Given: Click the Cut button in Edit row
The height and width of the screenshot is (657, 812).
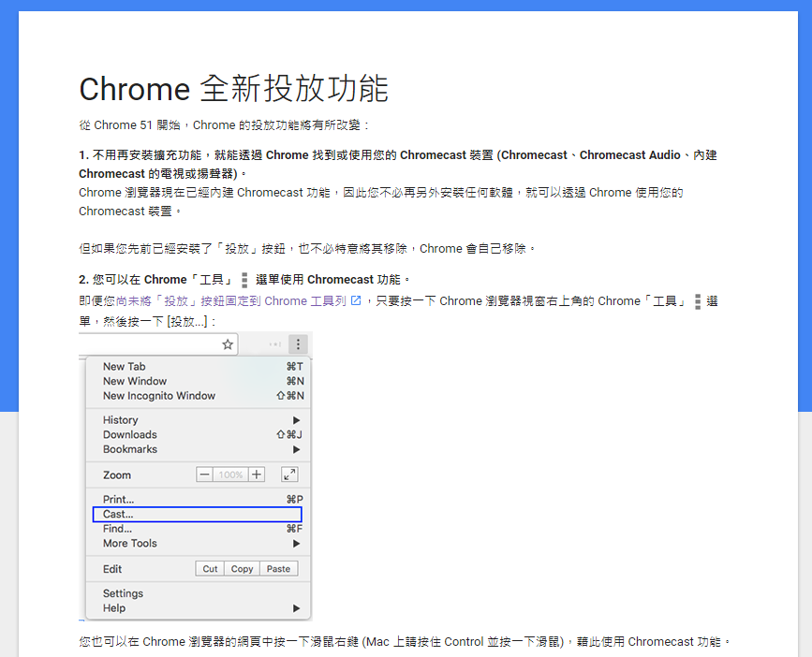Looking at the screenshot, I should [x=210, y=568].
